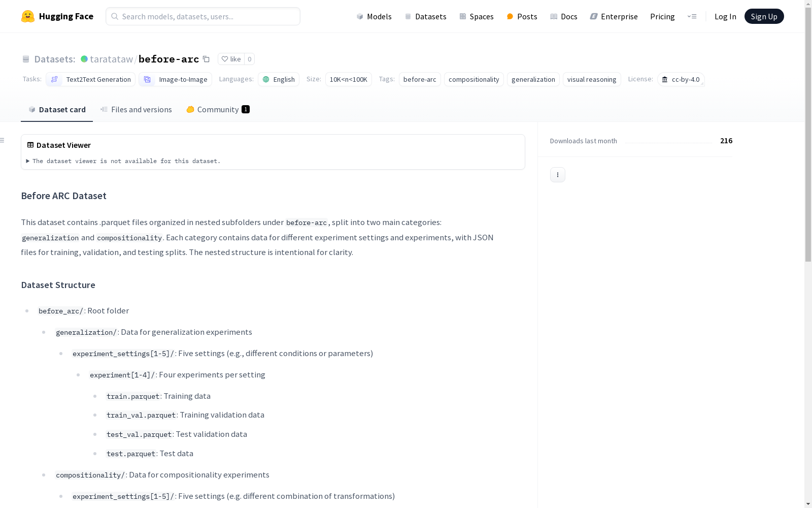The image size is (812, 508).
Task: Open the taratataw user profile link
Action: (111, 59)
